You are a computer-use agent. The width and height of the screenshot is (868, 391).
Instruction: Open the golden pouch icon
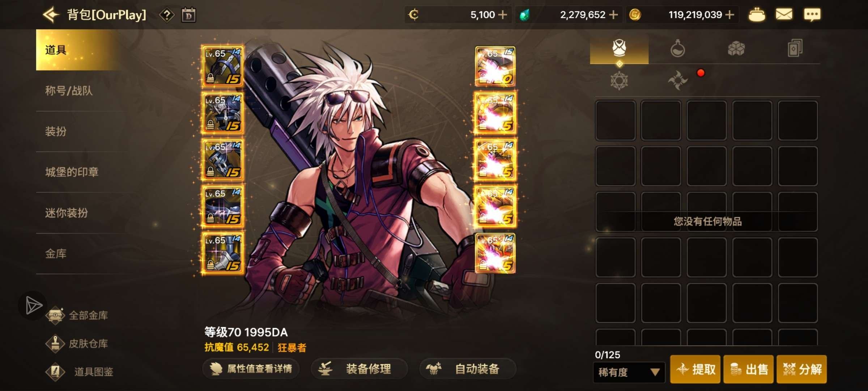point(757,15)
